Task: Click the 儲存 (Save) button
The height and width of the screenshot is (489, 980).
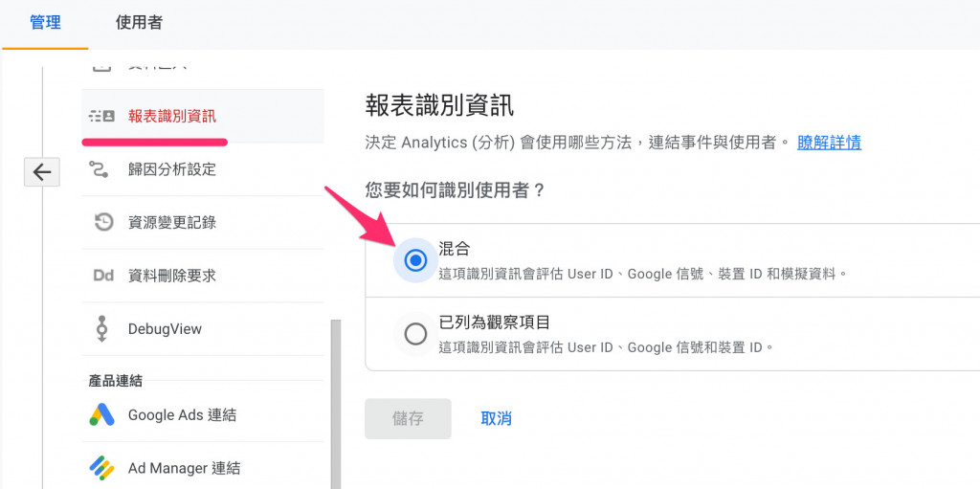Action: (408, 418)
